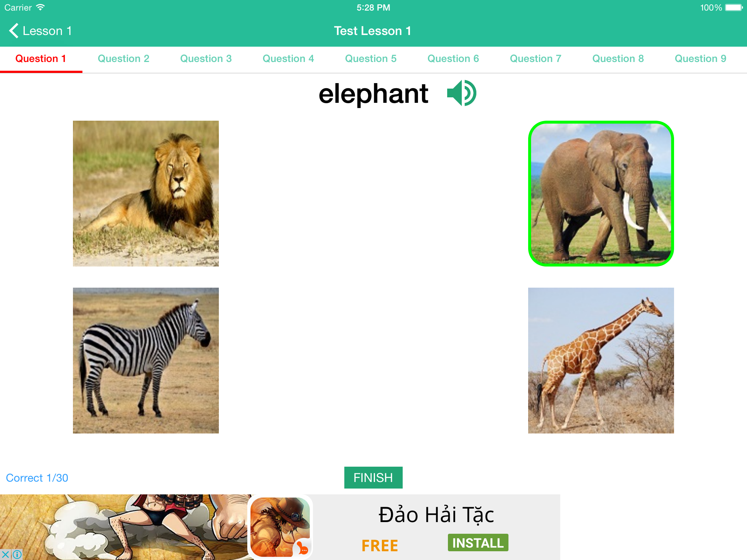This screenshot has height=560, width=747.
Task: Switch to Question 5 tab
Action: tap(371, 59)
